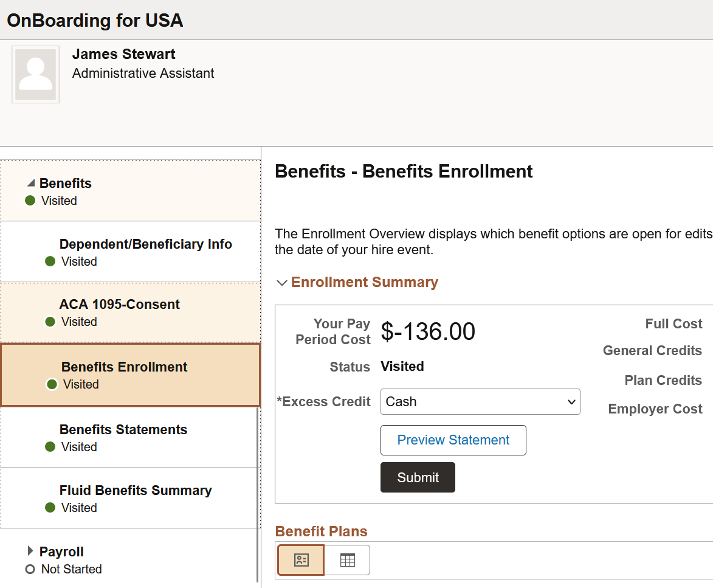
Task: Click the Benefits Enrollment visited status dot
Action: tap(52, 384)
